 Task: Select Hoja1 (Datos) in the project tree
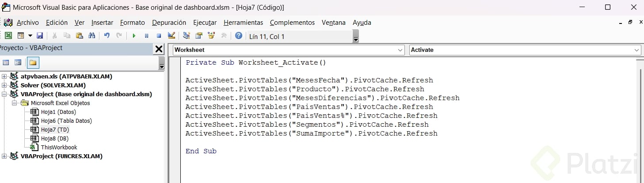(58, 112)
